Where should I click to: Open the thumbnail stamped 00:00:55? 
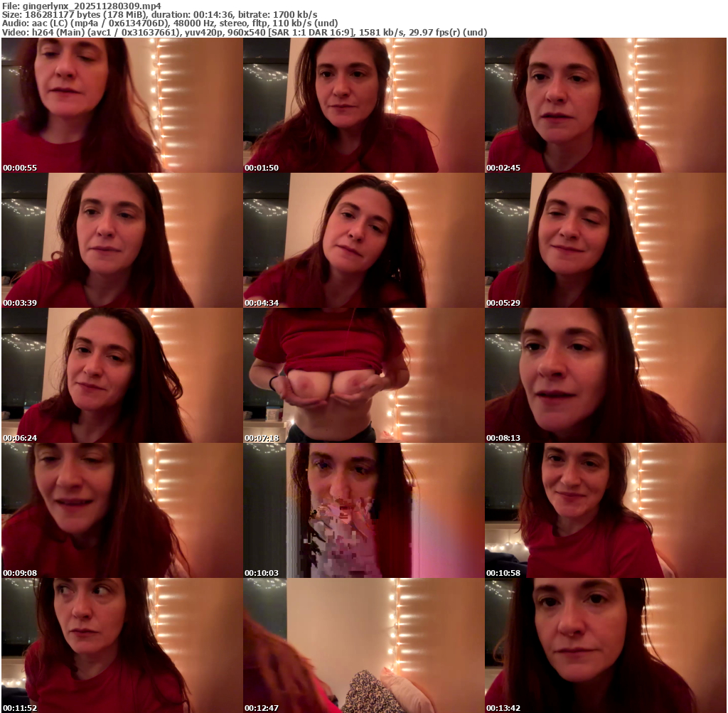tap(122, 105)
